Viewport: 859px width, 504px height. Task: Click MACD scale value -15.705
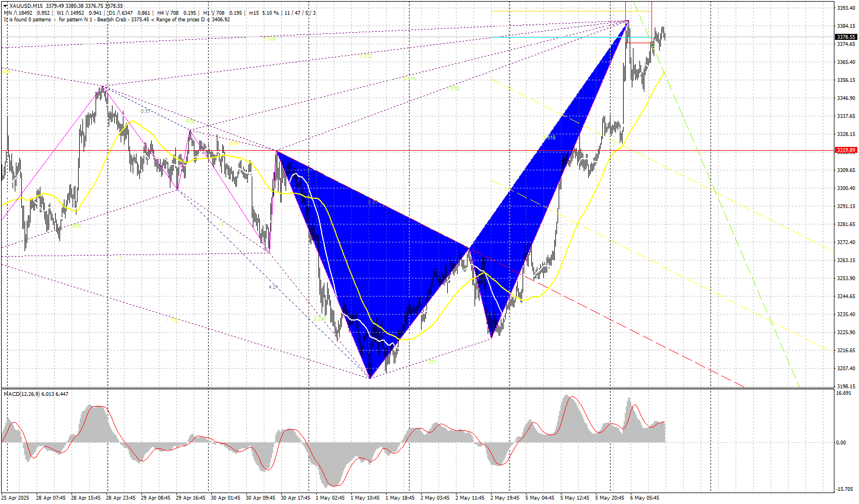tap(845, 489)
